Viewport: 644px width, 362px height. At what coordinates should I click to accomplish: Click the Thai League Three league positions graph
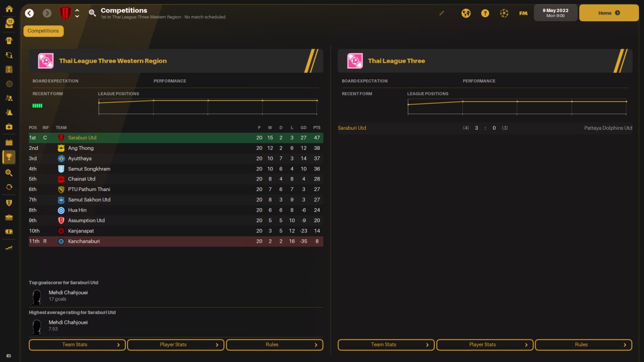click(x=517, y=107)
